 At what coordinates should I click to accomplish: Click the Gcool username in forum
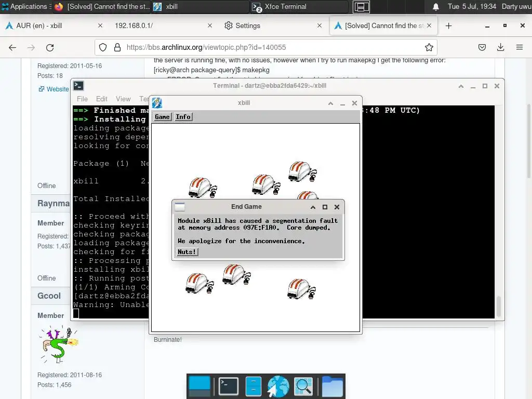coord(49,296)
